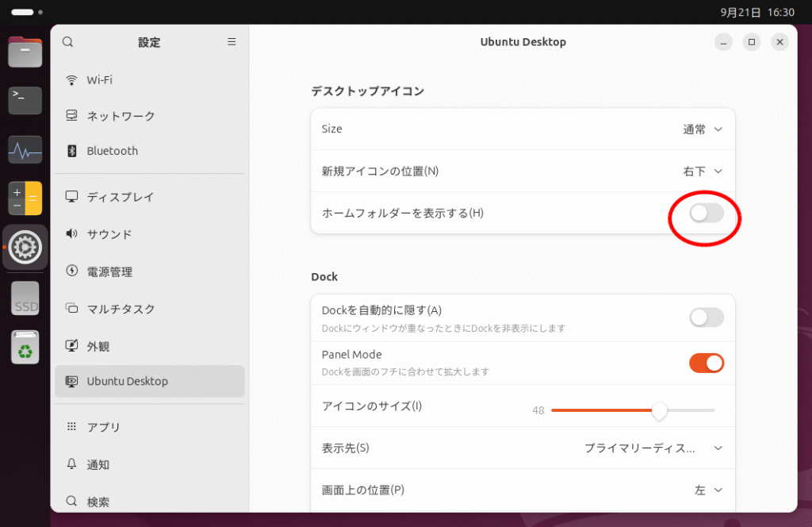Image resolution: width=812 pixels, height=527 pixels.
Task: Turn off Panel Mode switch
Action: pyautogui.click(x=707, y=364)
